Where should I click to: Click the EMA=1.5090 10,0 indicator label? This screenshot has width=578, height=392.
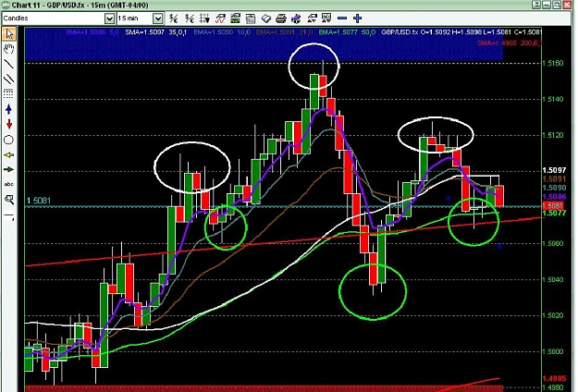[222, 32]
